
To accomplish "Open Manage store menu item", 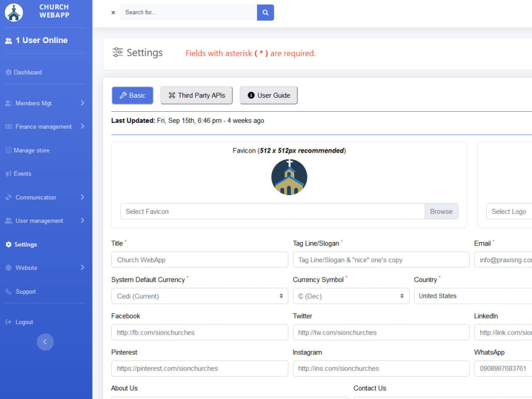I will (x=31, y=151).
